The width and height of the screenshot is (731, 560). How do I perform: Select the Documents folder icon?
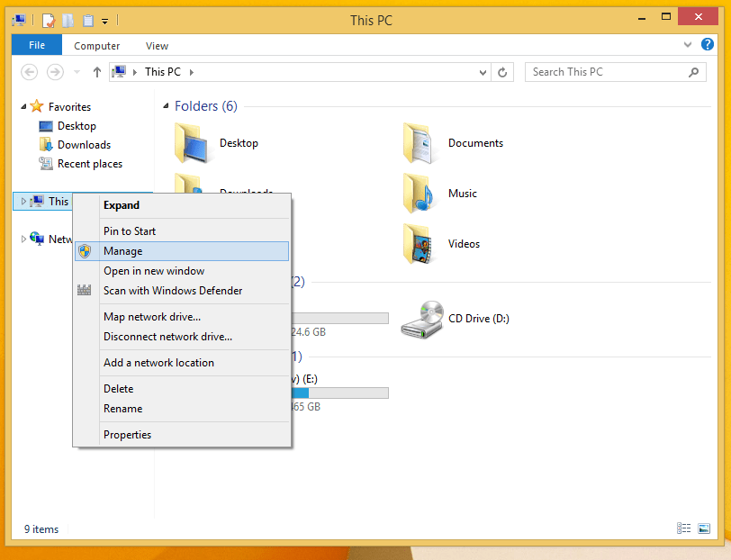(420, 143)
